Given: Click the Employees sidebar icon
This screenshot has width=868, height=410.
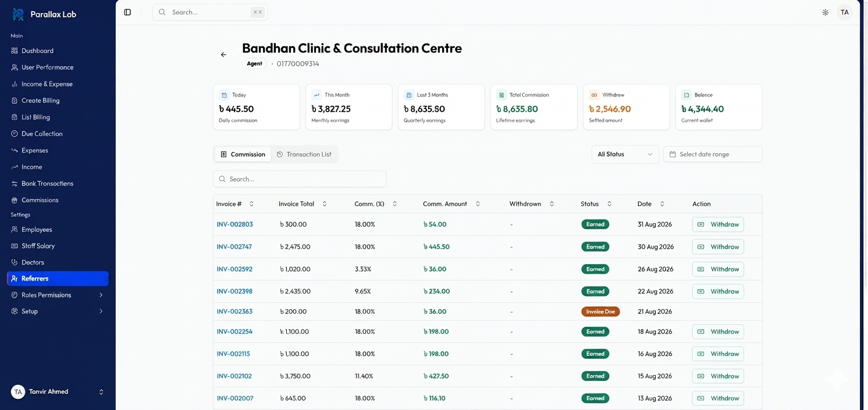Looking at the screenshot, I should [15, 229].
